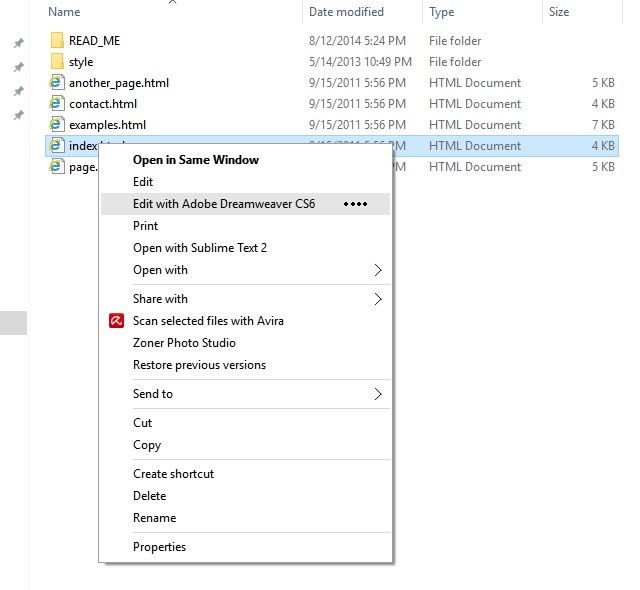Choose Open with Sublime Text 2

click(200, 248)
